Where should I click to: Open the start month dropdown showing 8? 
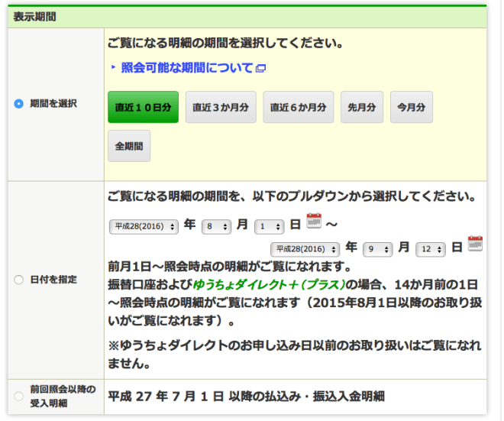pos(216,227)
